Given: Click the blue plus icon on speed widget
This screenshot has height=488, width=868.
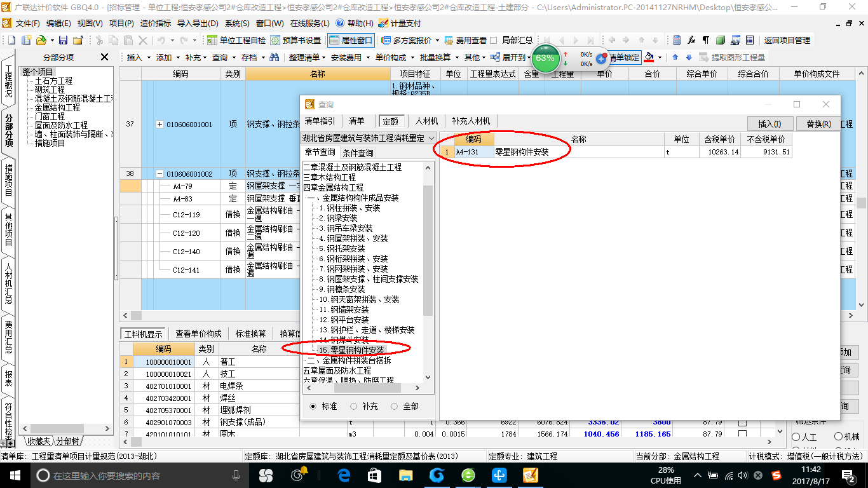Looking at the screenshot, I should point(600,58).
